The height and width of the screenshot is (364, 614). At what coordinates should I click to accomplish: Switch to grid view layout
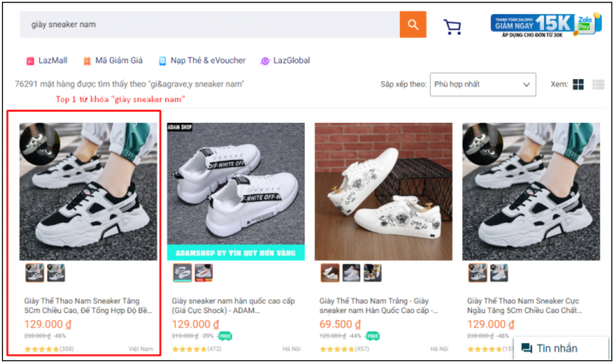[578, 85]
